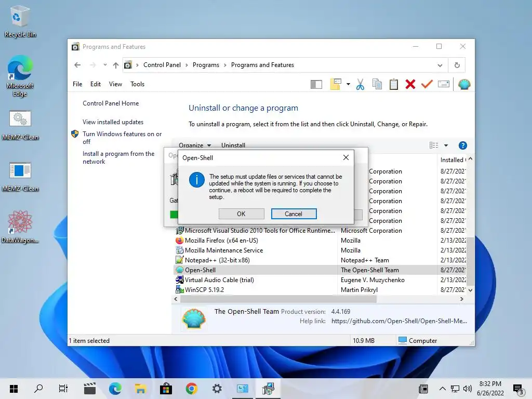Open the View menu
Screen dimensions: 532x399
tap(115, 84)
